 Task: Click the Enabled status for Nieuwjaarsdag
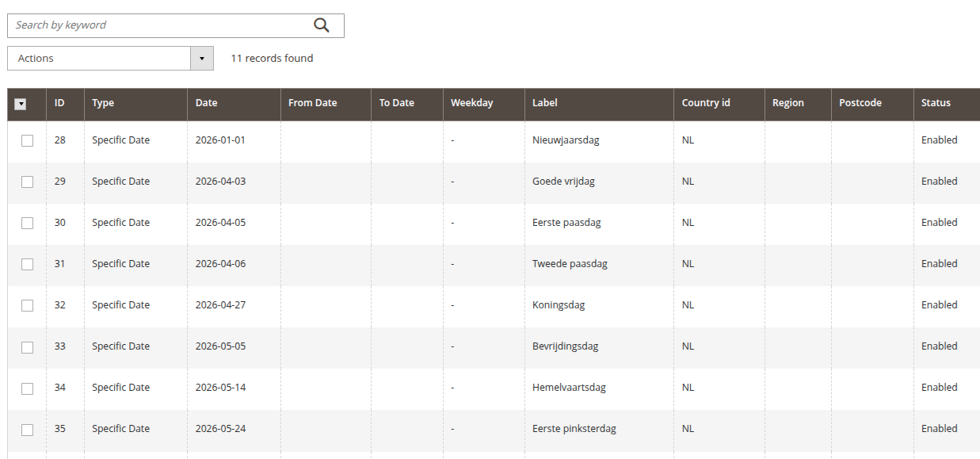pyautogui.click(x=939, y=140)
